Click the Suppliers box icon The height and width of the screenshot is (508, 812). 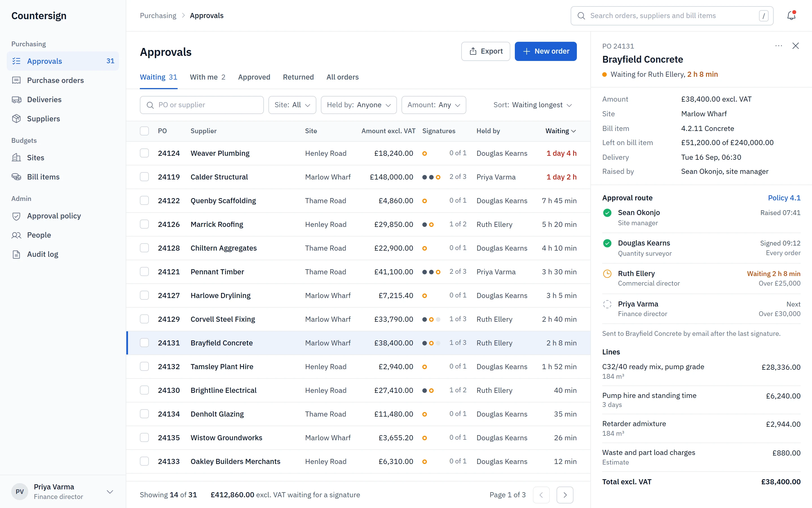pyautogui.click(x=16, y=119)
